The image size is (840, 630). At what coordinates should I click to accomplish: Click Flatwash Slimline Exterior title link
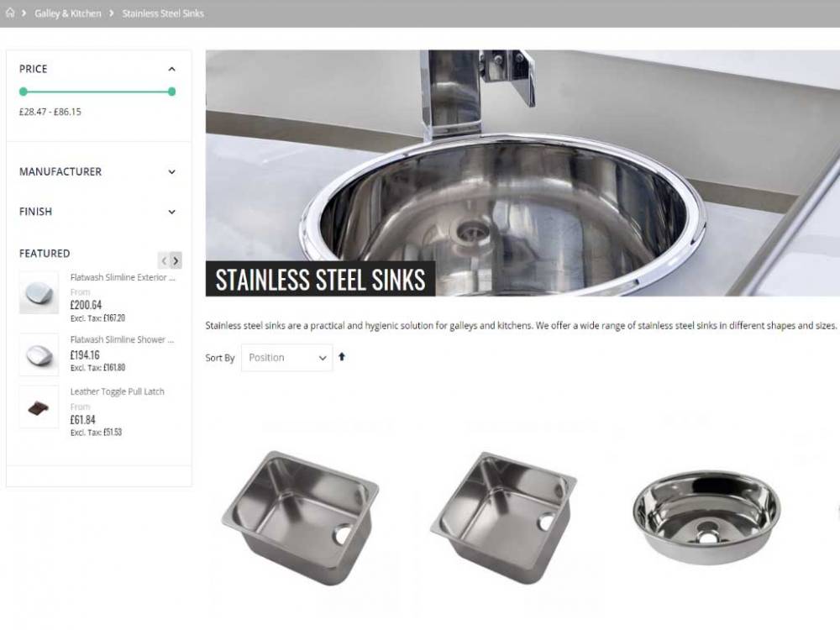tap(123, 277)
